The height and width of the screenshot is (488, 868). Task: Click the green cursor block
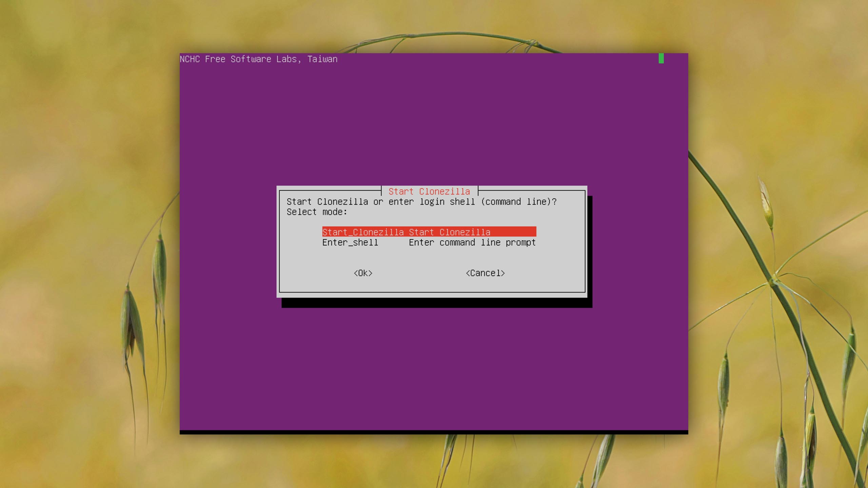661,58
